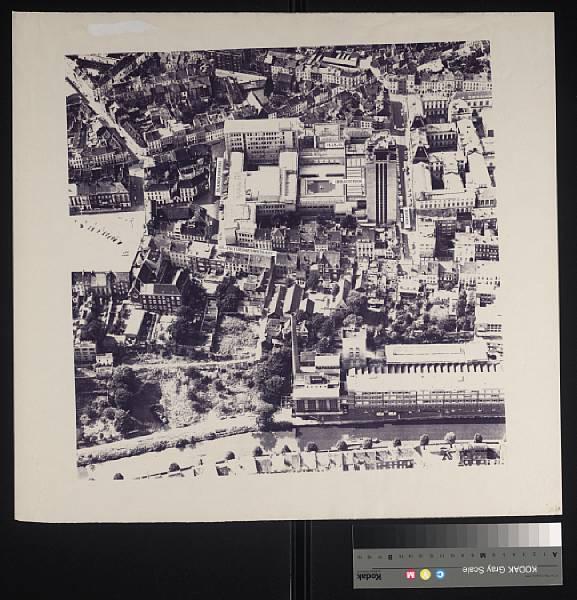The width and height of the screenshot is (577, 600).
Task: Pick the mid-gray patch of gray scale
Action: (x=482, y=536)
